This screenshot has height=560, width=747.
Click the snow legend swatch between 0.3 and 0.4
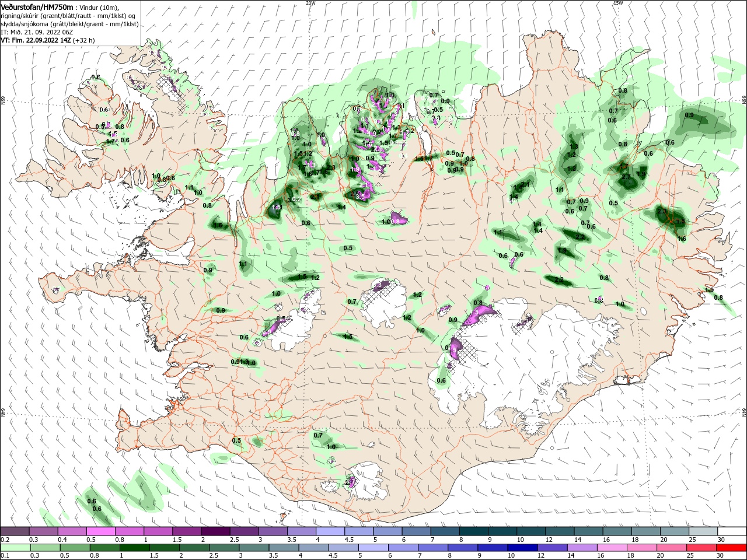43,531
